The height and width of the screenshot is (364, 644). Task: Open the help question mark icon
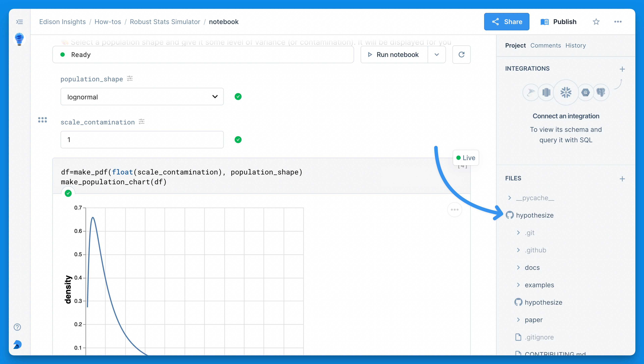17,327
